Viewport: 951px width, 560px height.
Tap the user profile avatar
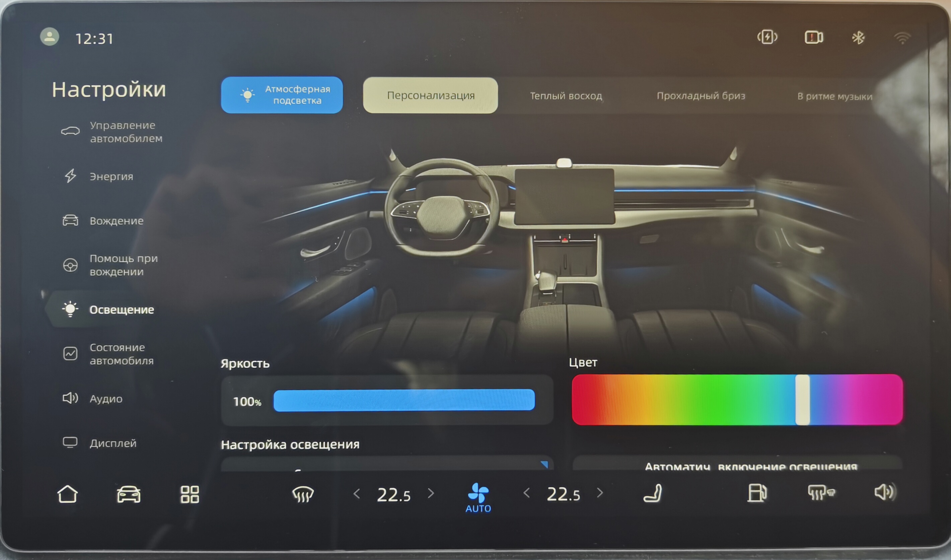50,37
